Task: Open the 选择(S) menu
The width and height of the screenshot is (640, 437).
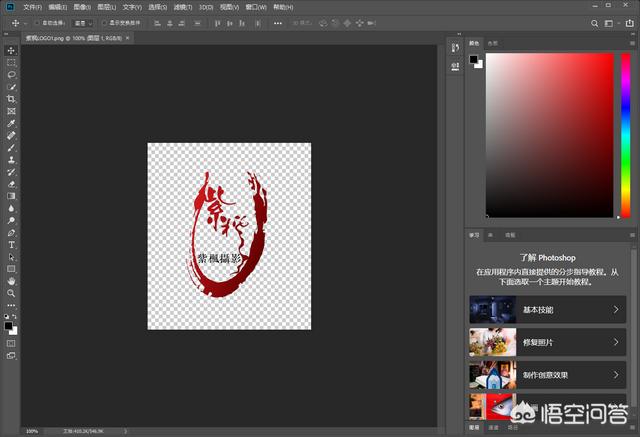Action: [x=158, y=7]
